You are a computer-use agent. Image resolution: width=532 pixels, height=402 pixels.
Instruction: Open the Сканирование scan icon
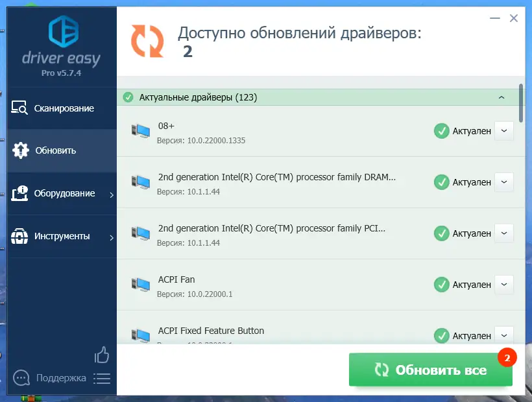pyautogui.click(x=19, y=108)
